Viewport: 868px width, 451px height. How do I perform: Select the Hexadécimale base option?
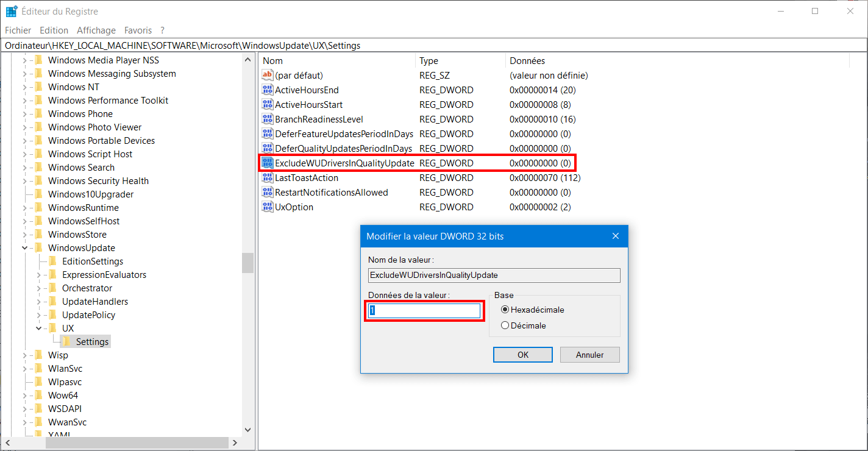505,310
